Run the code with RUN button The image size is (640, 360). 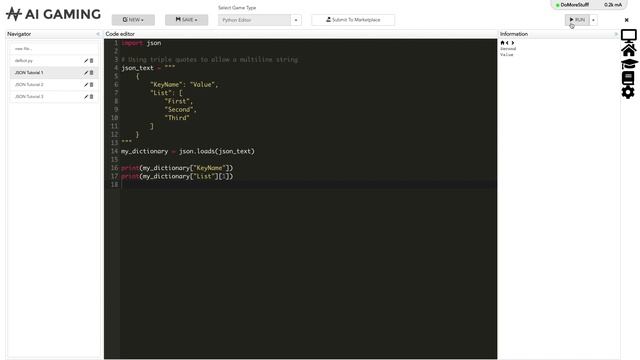point(577,20)
